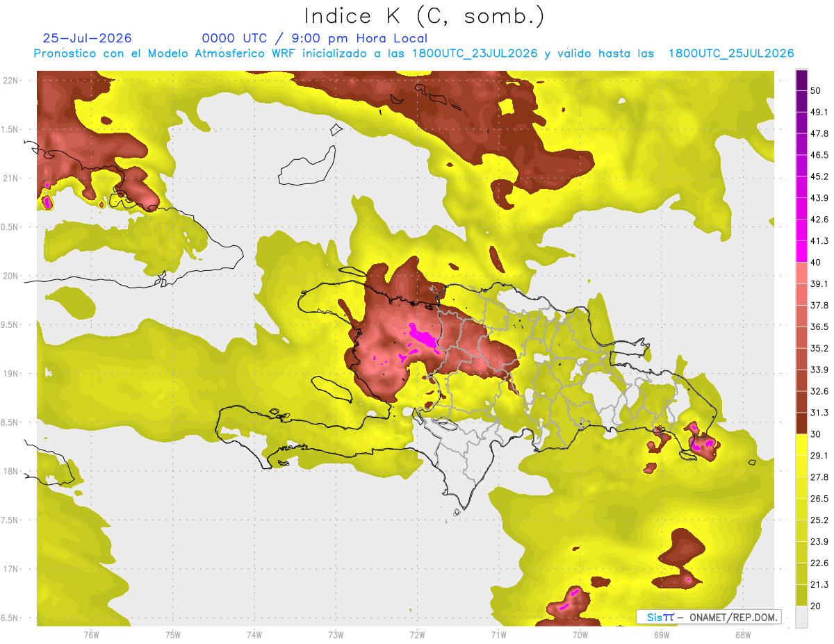Click the "43.9" legend value
This screenshot has width=834, height=644.
pyautogui.click(x=819, y=198)
